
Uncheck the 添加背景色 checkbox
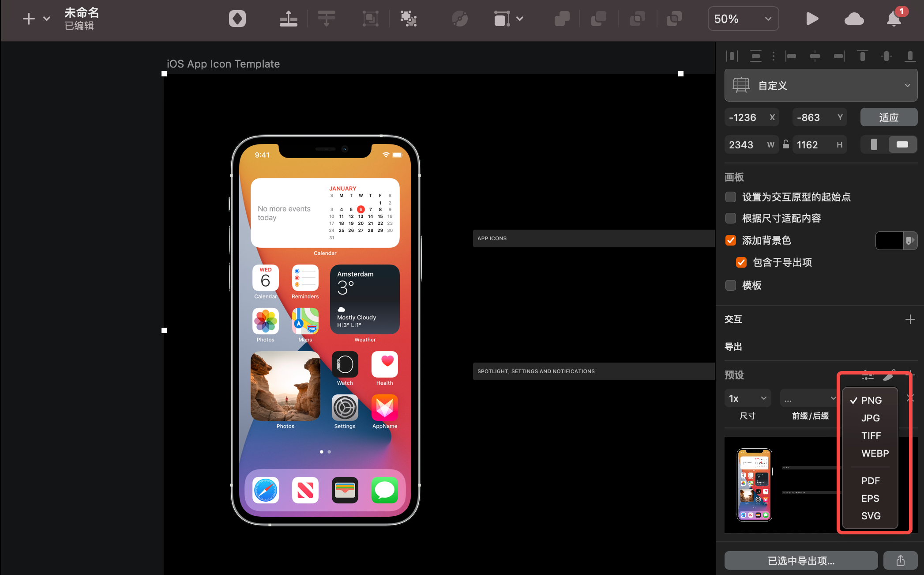point(731,240)
